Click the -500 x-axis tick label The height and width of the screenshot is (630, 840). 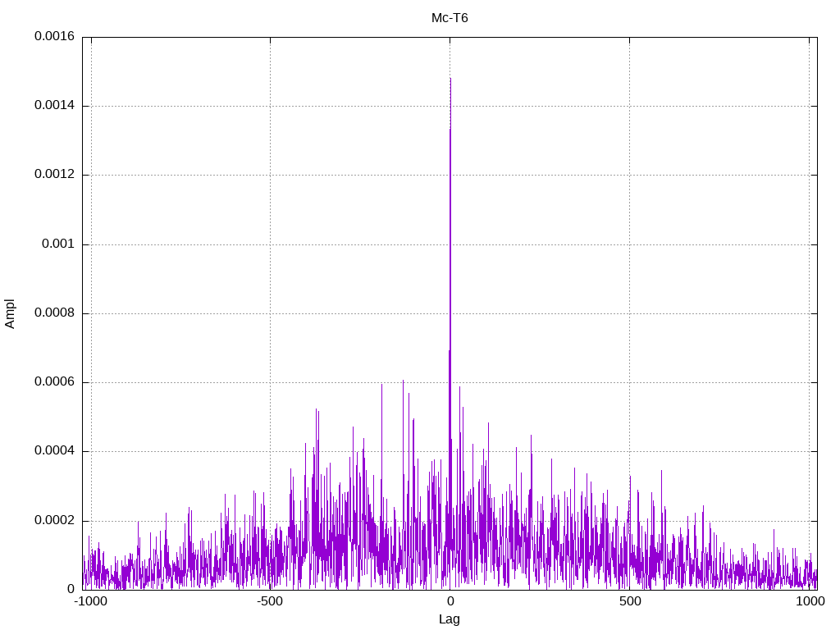(269, 601)
